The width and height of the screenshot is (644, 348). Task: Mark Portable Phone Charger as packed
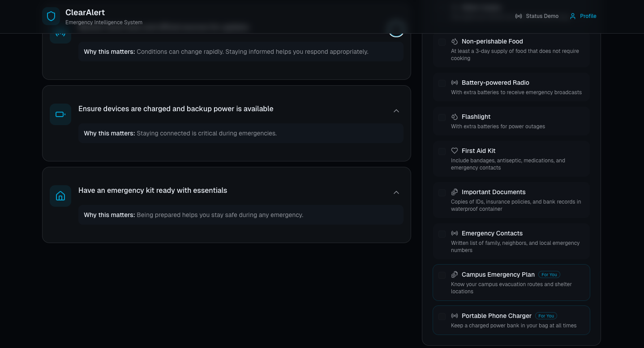442,316
